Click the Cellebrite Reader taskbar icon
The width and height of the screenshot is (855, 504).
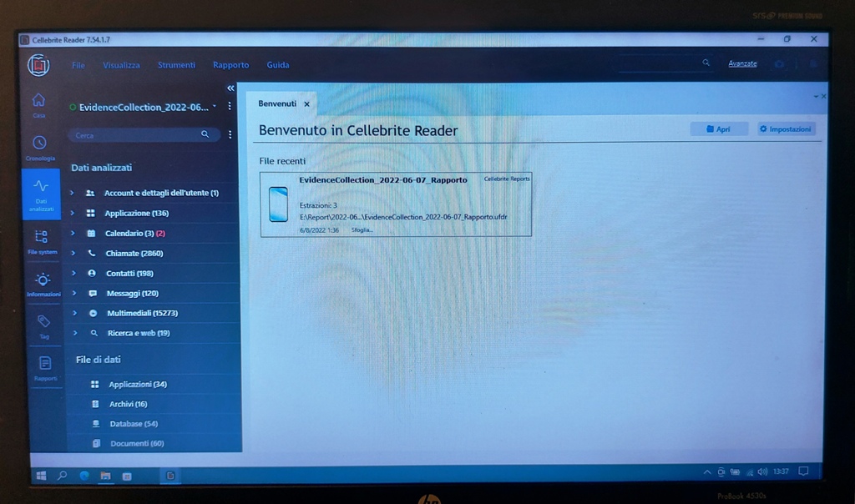coord(170,476)
